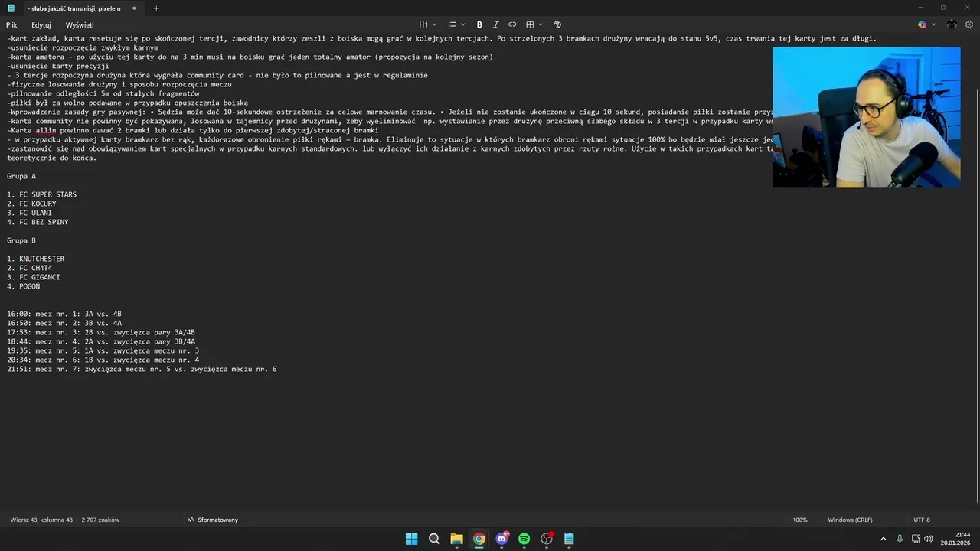Show hidden tray icons chevron

[883, 539]
